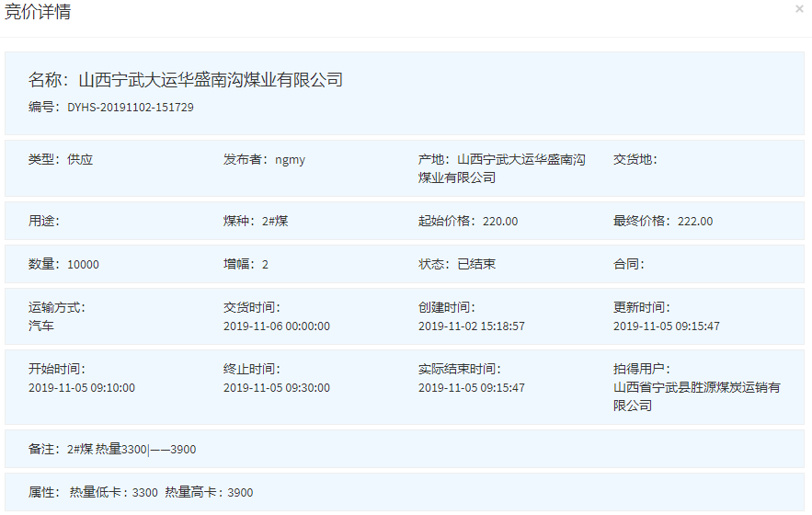Click the 状态 value 已结束

click(476, 264)
